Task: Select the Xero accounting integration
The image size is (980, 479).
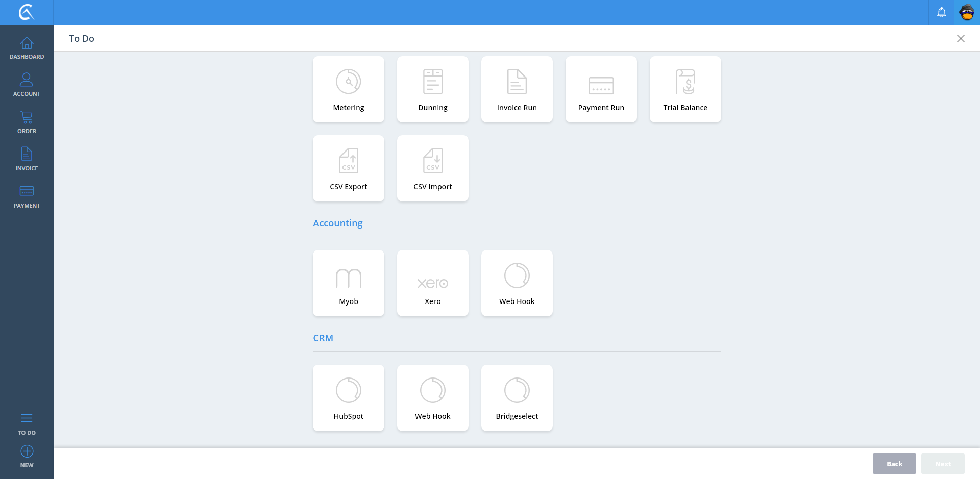Action: pos(432,283)
